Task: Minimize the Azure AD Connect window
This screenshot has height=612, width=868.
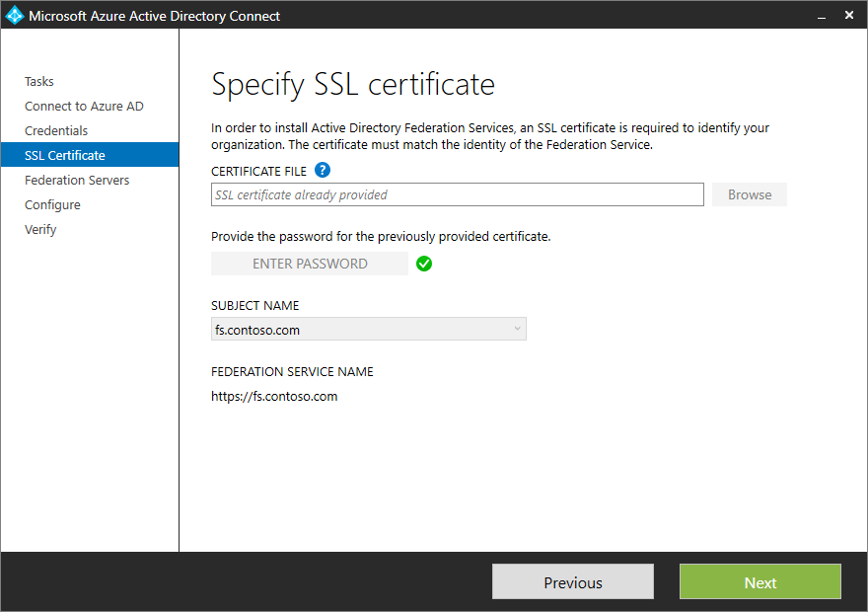Action: [822, 16]
